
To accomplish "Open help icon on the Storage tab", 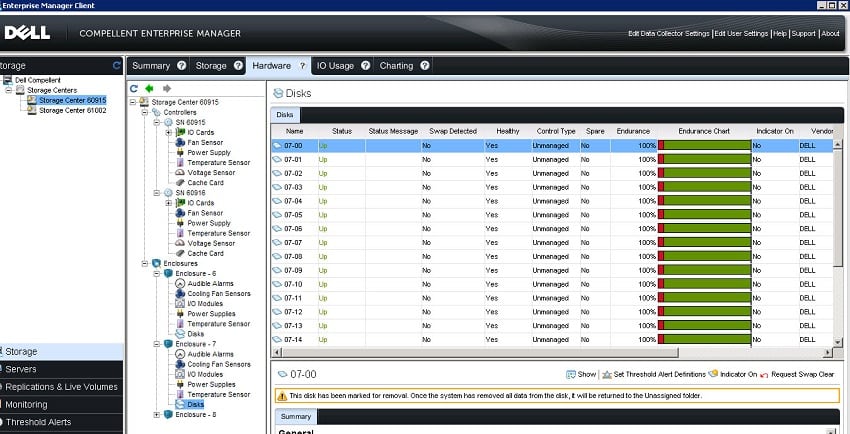I will [238, 66].
